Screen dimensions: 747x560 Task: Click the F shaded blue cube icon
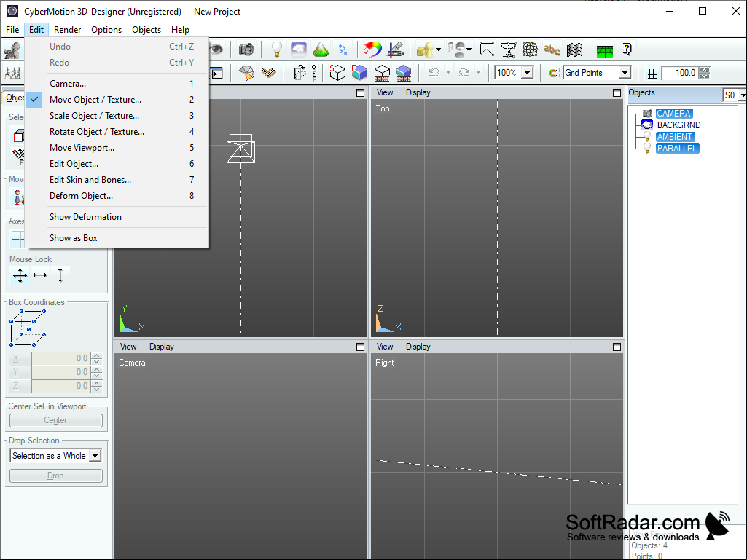(x=359, y=72)
